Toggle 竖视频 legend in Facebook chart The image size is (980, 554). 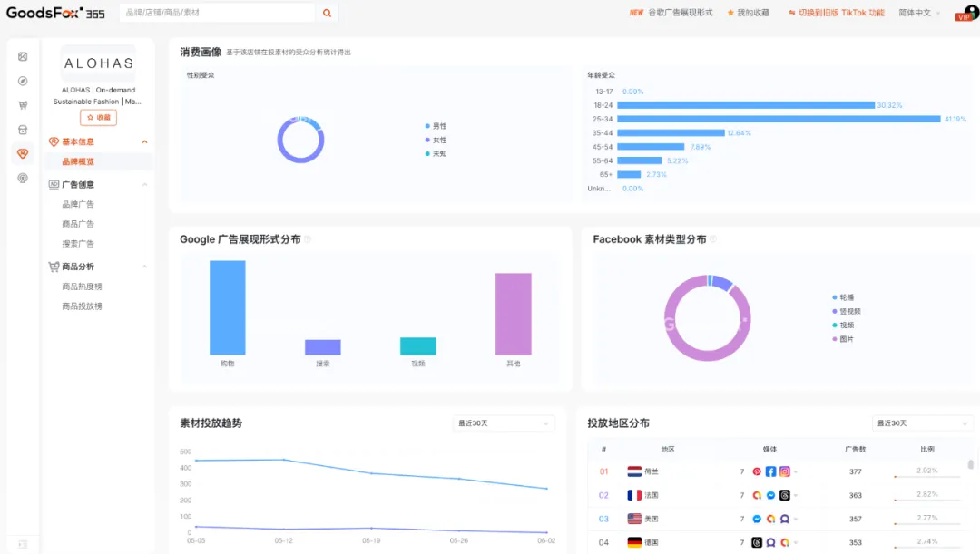(847, 311)
